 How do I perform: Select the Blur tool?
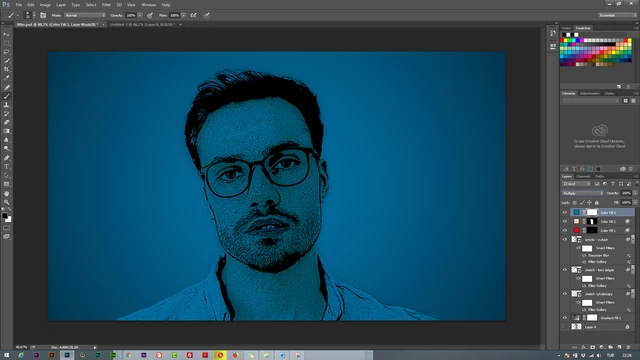tap(6, 140)
